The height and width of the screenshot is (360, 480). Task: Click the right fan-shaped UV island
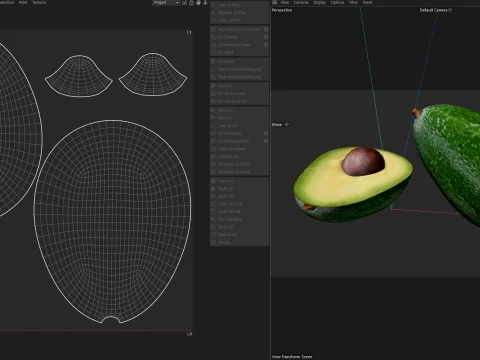(153, 74)
